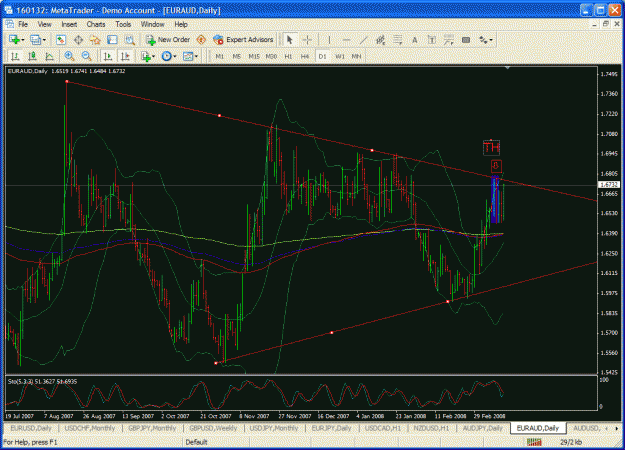The height and width of the screenshot is (450, 625).
Task: Switch to the USDCAD,H1 chart tab
Action: point(383,428)
